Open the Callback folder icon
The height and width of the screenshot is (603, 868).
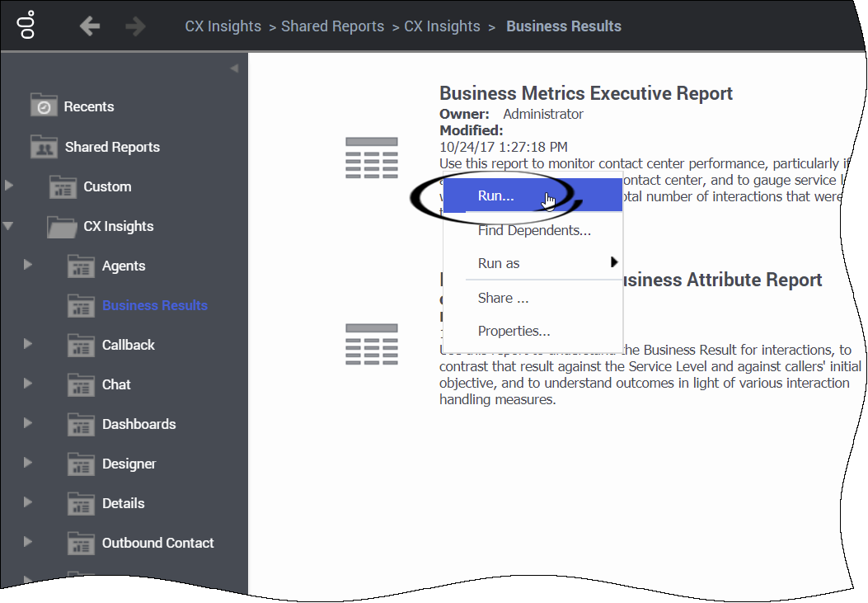(81, 345)
